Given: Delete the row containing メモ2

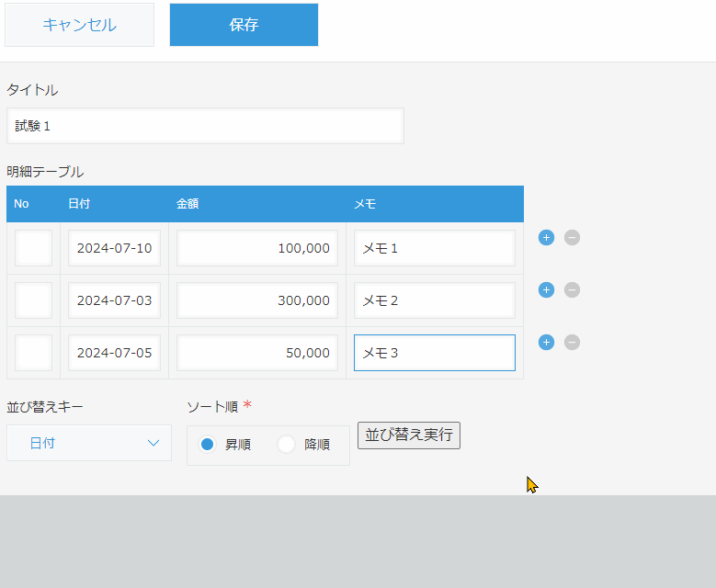Looking at the screenshot, I should pos(572,290).
